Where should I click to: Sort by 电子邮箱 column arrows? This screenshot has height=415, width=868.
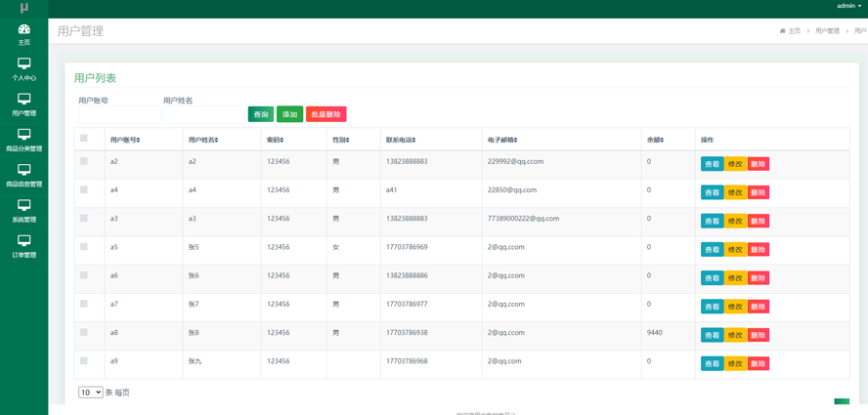[x=515, y=140]
